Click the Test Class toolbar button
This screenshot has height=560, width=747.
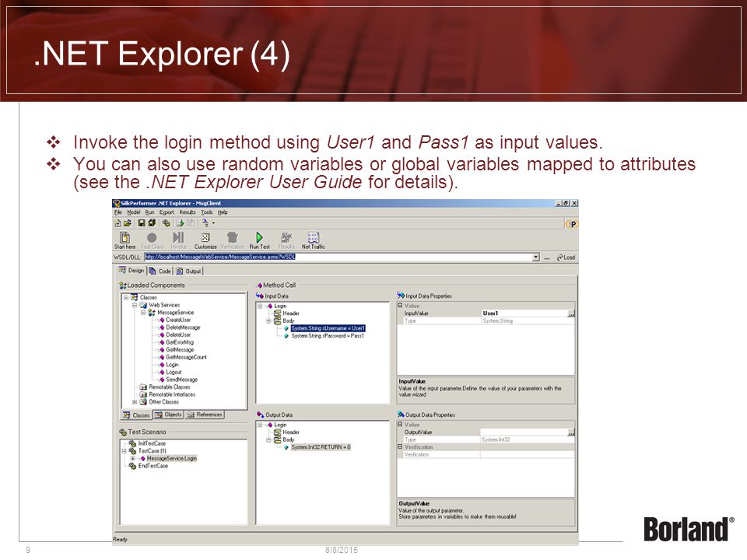pyautogui.click(x=152, y=240)
